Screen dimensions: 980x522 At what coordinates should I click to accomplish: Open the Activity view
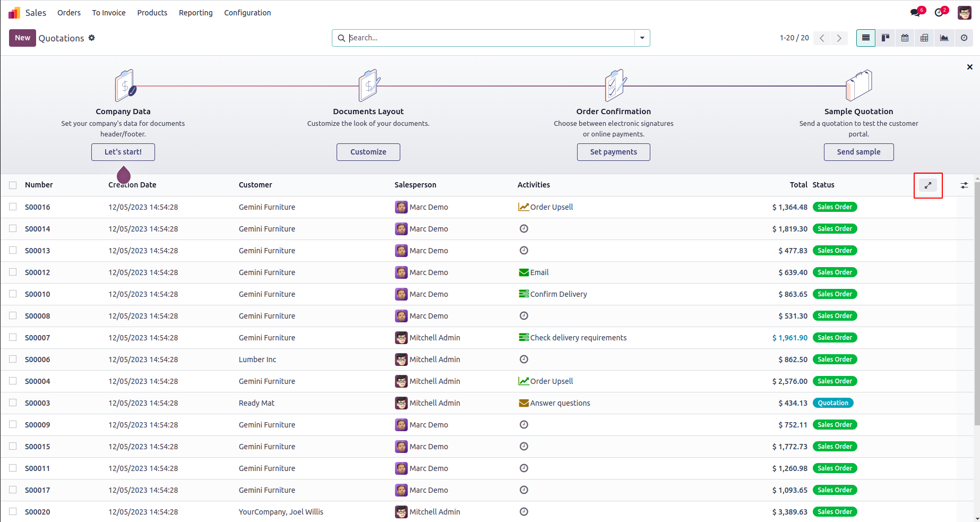(964, 38)
